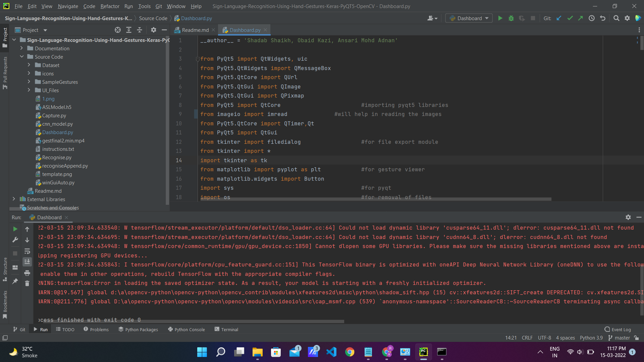This screenshot has width=644, height=362.
Task: Collapse the Source Code folder
Action: click(x=22, y=57)
